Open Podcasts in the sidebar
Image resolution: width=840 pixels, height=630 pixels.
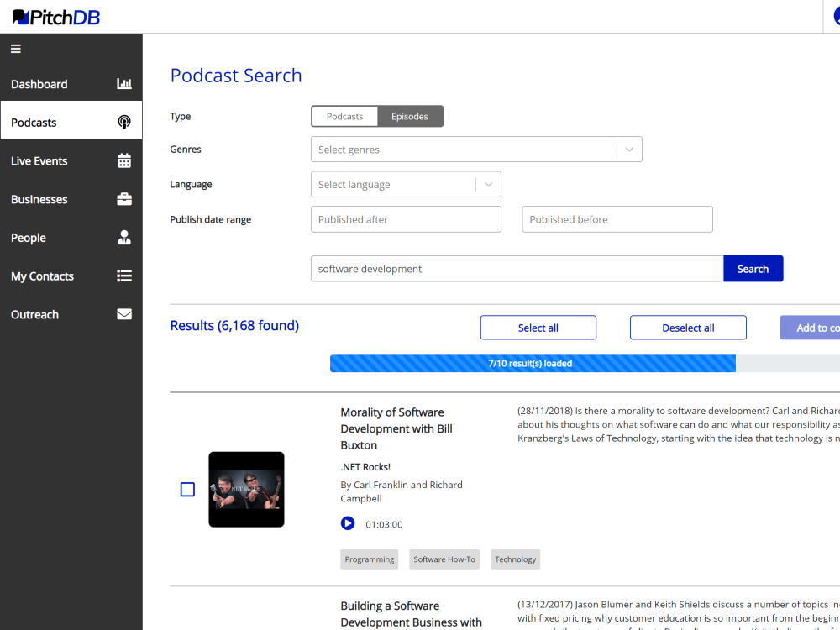click(x=71, y=123)
